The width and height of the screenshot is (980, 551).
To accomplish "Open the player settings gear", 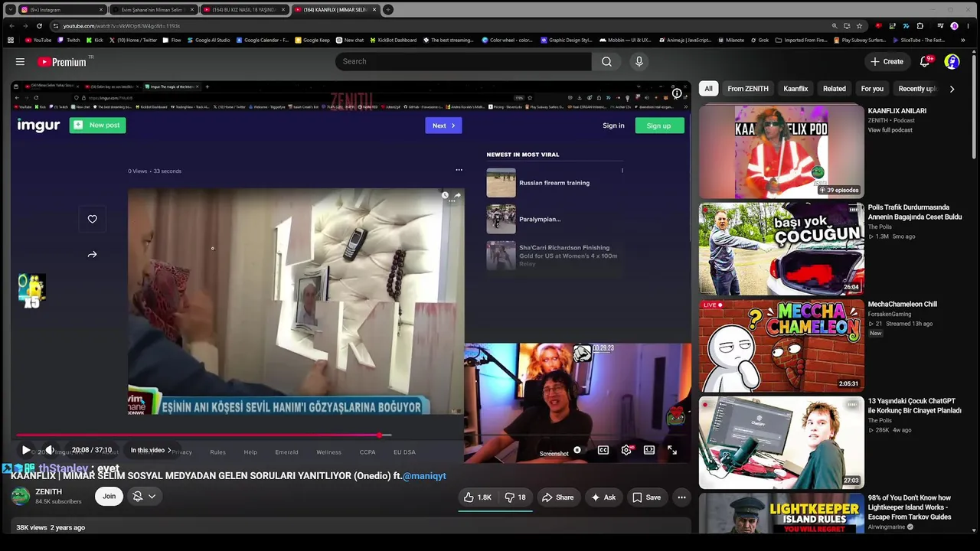I will click(626, 450).
